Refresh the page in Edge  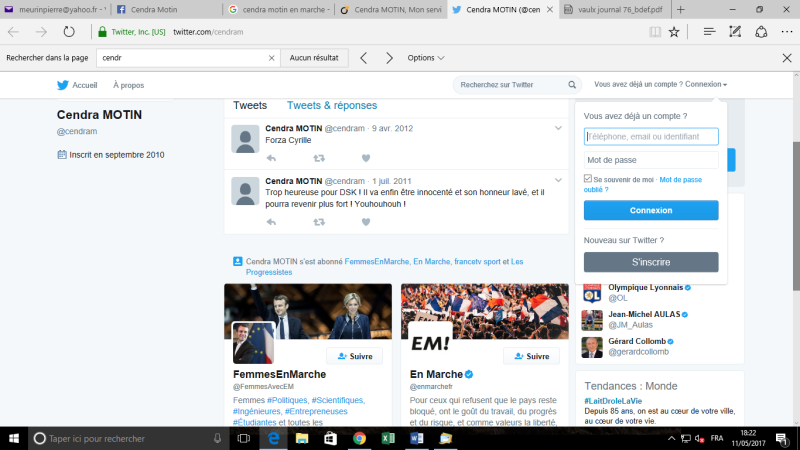coord(69,32)
